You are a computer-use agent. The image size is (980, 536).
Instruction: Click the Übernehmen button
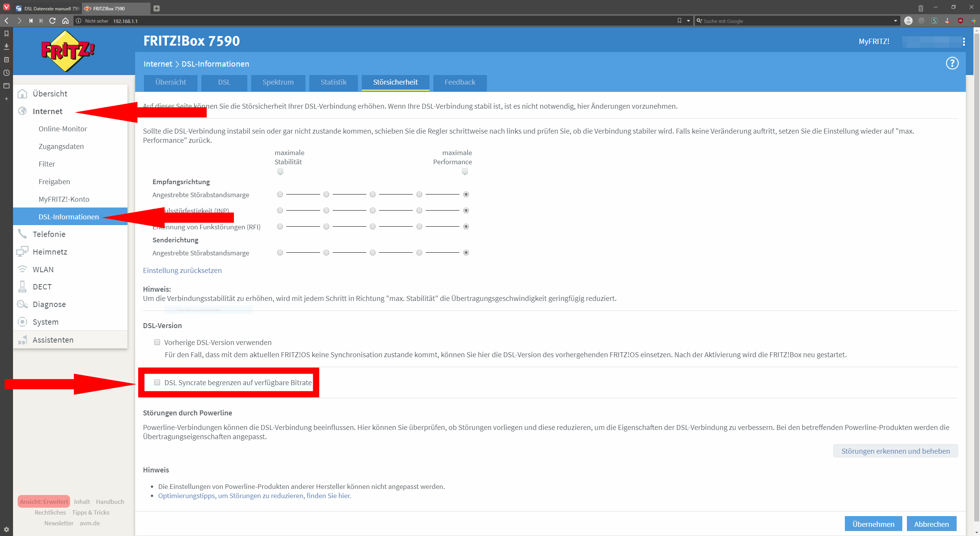pyautogui.click(x=873, y=524)
